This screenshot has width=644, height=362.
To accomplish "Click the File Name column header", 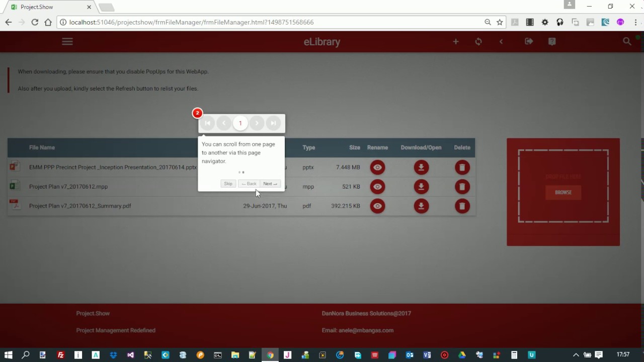I will point(42,148).
